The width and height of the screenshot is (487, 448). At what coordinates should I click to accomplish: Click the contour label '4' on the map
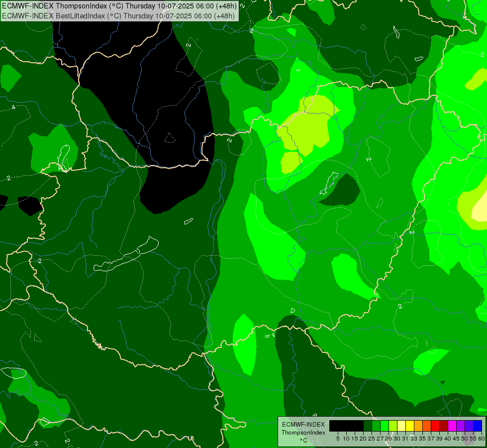(13, 108)
